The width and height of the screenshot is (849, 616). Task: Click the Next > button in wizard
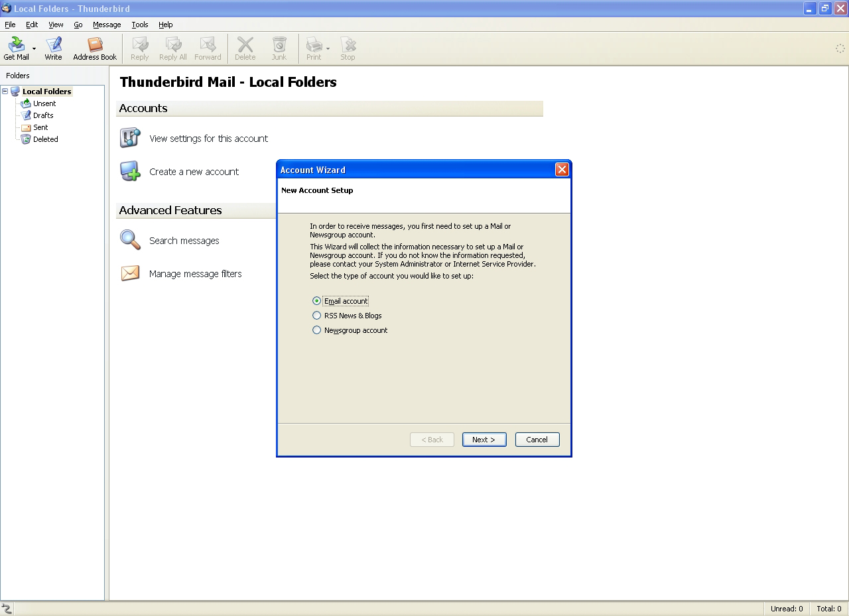(x=484, y=440)
